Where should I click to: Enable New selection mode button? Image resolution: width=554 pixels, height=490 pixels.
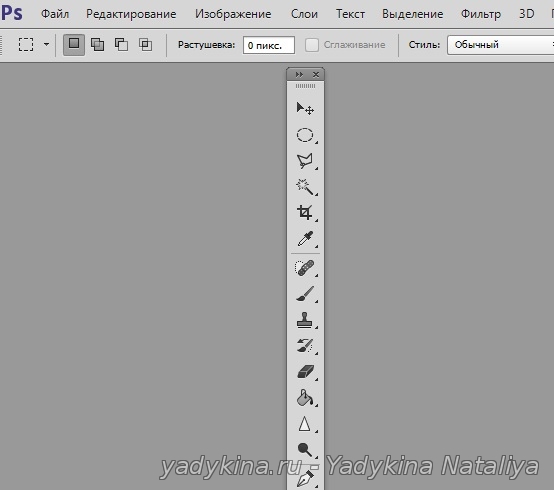[x=74, y=45]
